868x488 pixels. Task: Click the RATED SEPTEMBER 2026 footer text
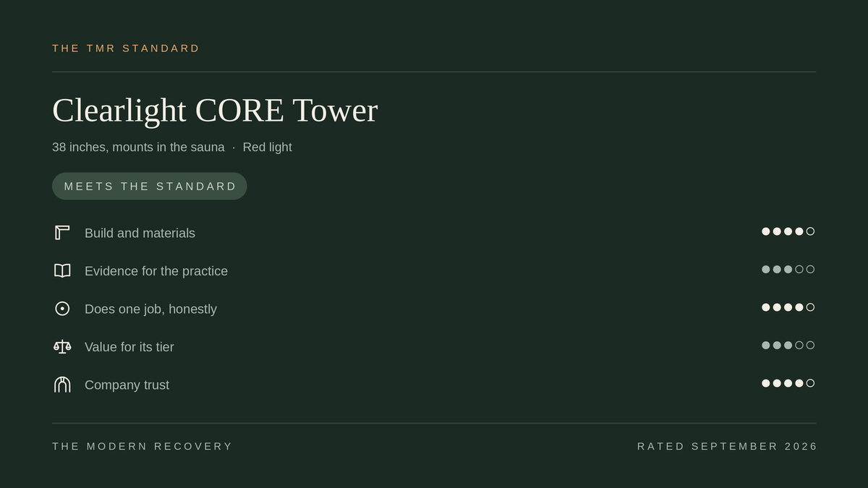point(727,447)
